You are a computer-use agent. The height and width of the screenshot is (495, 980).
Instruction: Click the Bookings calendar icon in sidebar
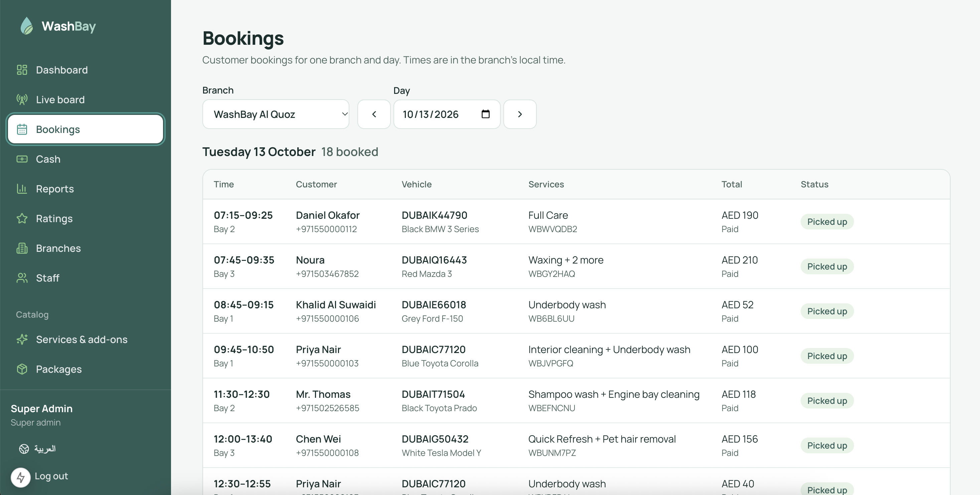pyautogui.click(x=22, y=129)
